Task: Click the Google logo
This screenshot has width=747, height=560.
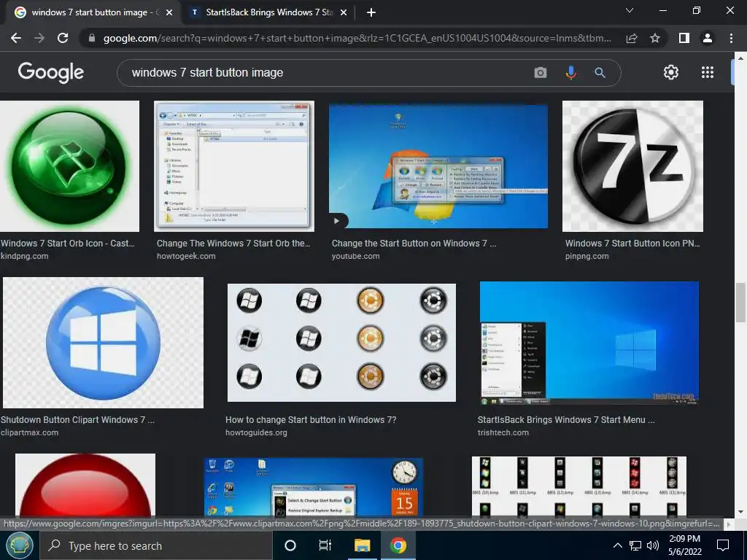Action: click(50, 72)
